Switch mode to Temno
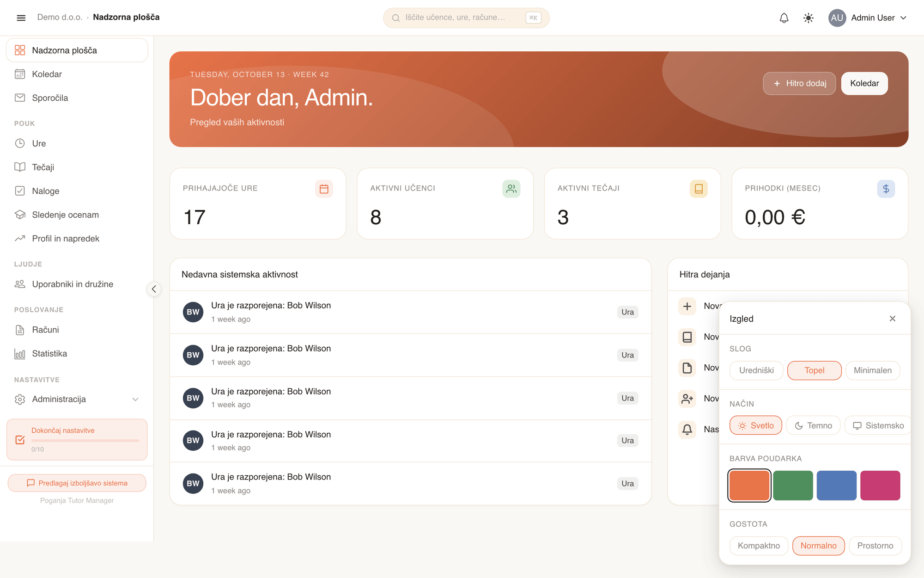Viewport: 924px width, 578px height. point(813,425)
